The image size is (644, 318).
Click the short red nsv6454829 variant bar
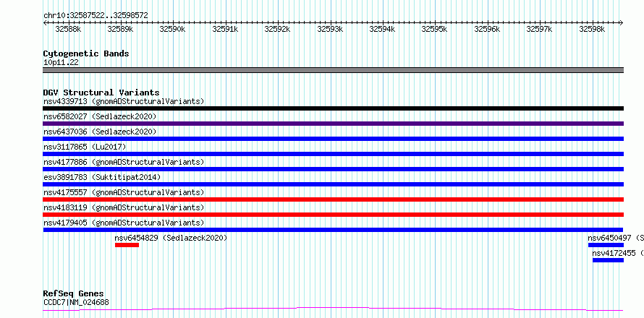point(127,245)
